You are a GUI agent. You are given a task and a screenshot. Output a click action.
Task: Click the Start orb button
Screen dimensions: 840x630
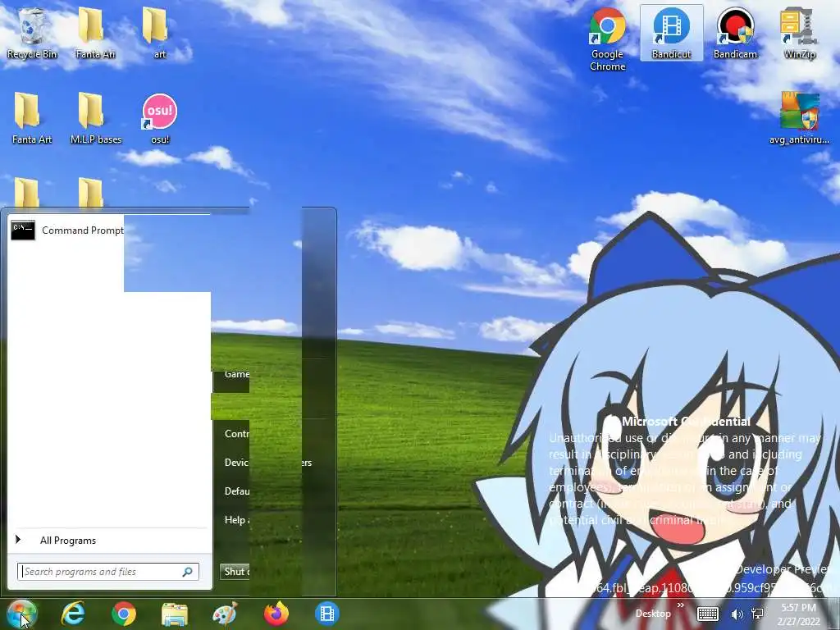coord(21,614)
